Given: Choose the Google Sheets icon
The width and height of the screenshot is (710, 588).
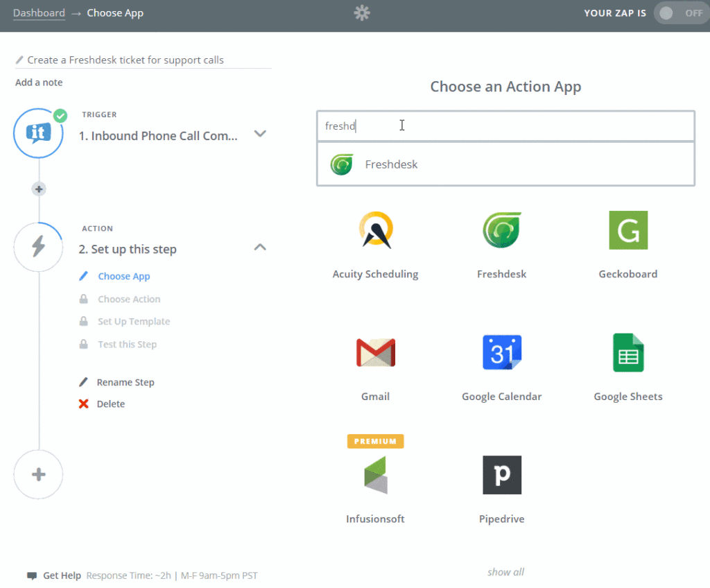Looking at the screenshot, I should click(x=628, y=352).
